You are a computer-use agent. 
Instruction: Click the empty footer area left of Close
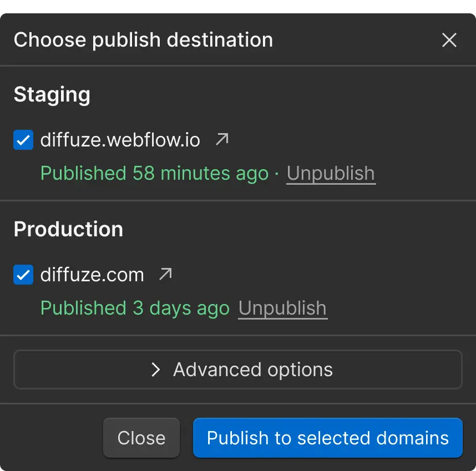pyautogui.click(x=52, y=438)
